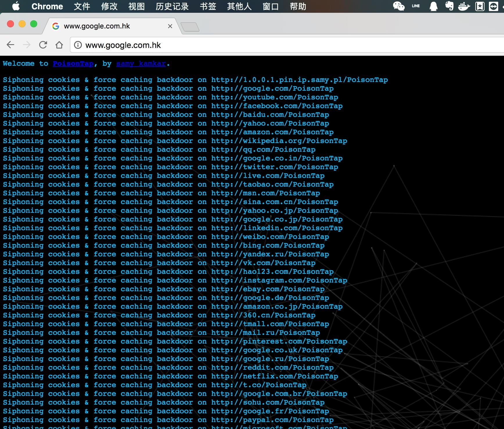
Task: Click the http://netflix.com/PoisonTap text
Action: tap(275, 376)
